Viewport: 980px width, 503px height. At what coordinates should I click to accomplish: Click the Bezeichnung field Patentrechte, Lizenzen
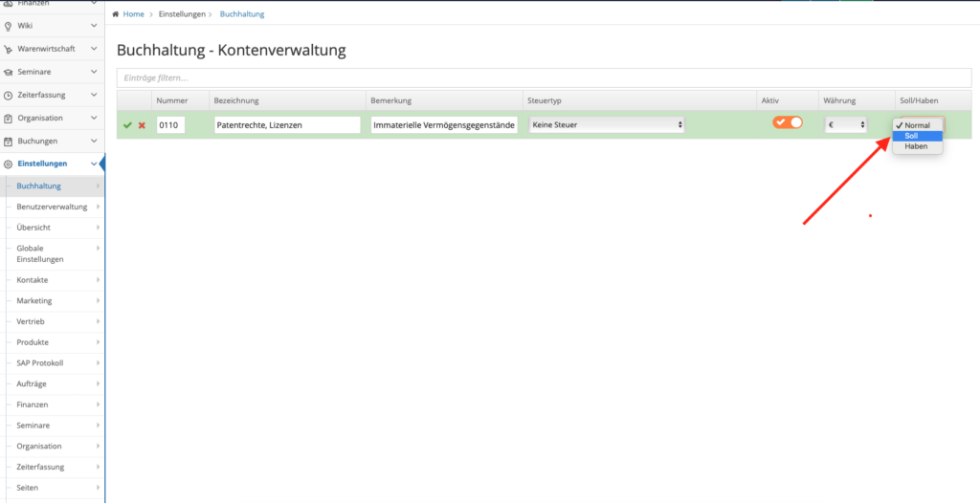click(287, 125)
